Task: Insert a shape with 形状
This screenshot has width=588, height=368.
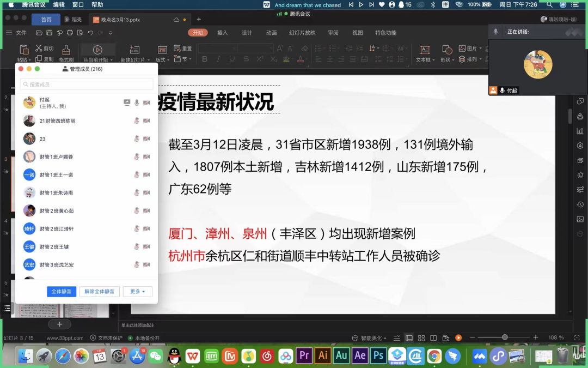Action: click(x=447, y=53)
